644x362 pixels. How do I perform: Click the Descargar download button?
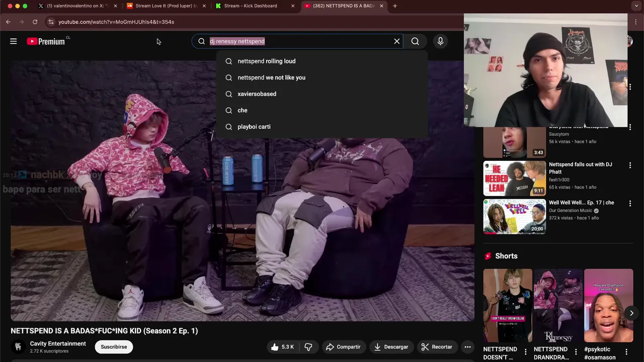pyautogui.click(x=391, y=347)
